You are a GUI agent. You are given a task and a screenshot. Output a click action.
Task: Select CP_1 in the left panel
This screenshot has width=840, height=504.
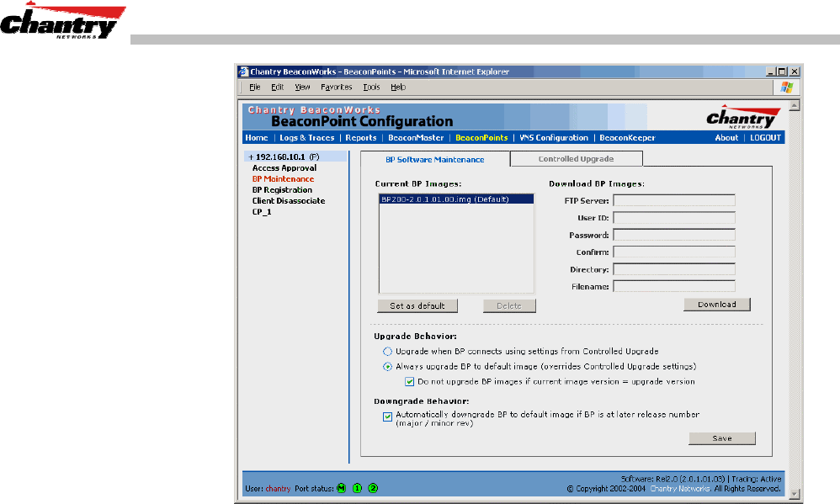point(262,212)
